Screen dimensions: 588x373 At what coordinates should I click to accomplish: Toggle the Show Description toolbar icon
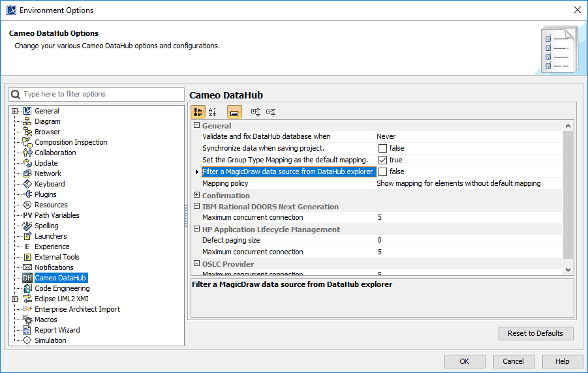tap(234, 112)
